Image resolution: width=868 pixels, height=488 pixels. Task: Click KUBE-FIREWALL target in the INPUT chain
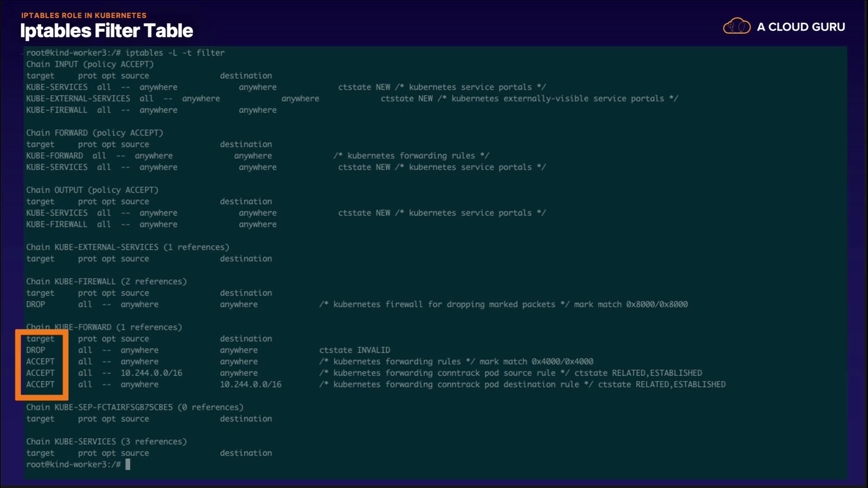coord(57,110)
